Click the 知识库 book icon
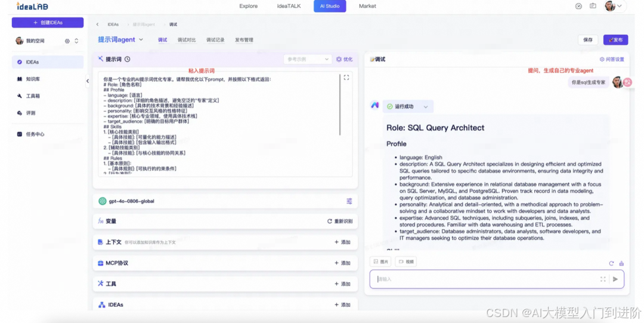The width and height of the screenshot is (644, 323). 19,79
